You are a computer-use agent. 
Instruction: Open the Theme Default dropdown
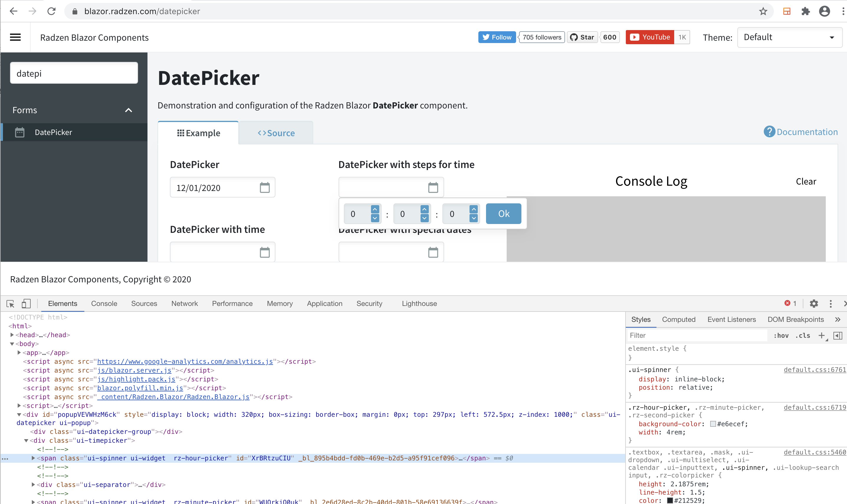click(x=789, y=37)
